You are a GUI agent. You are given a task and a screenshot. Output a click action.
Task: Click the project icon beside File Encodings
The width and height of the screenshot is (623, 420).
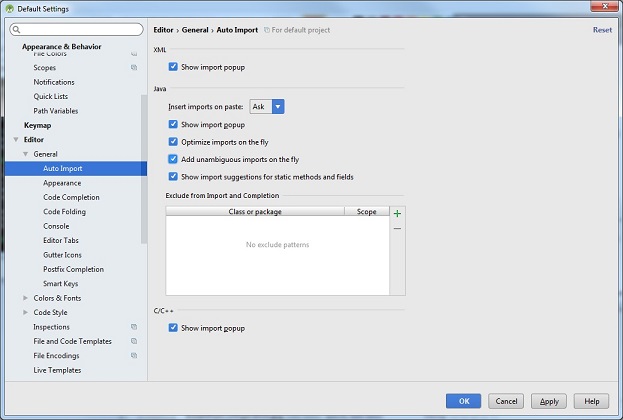[134, 356]
